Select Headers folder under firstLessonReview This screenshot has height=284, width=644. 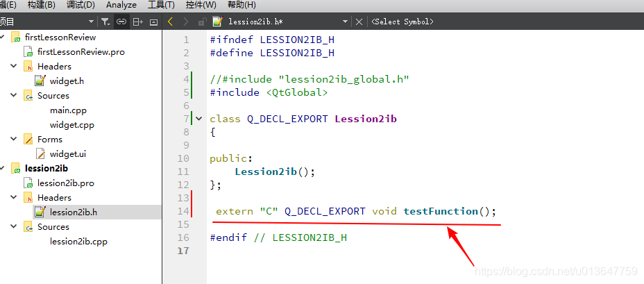(54, 67)
